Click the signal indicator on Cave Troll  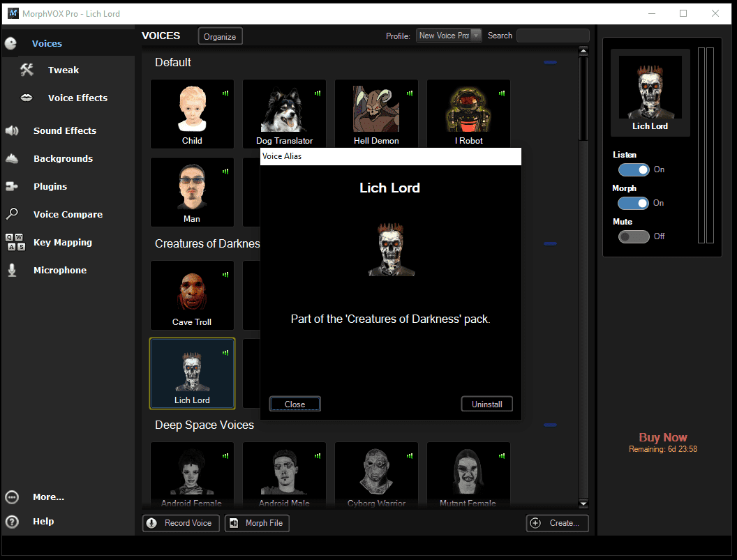(x=225, y=274)
